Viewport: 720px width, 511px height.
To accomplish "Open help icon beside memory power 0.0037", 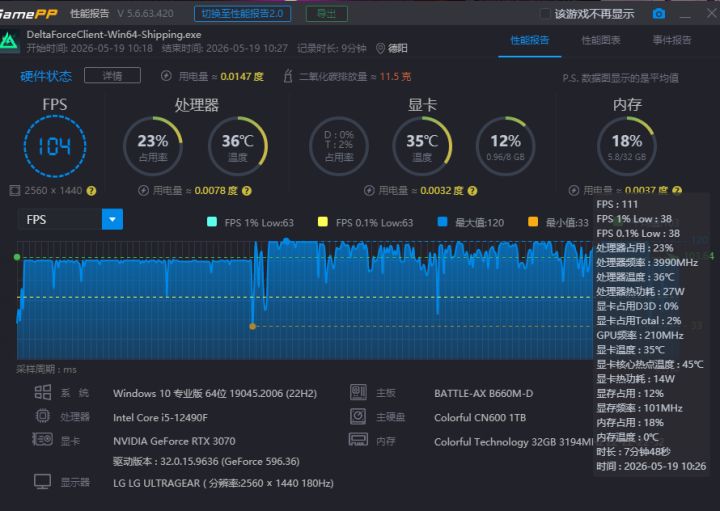I will [x=677, y=190].
